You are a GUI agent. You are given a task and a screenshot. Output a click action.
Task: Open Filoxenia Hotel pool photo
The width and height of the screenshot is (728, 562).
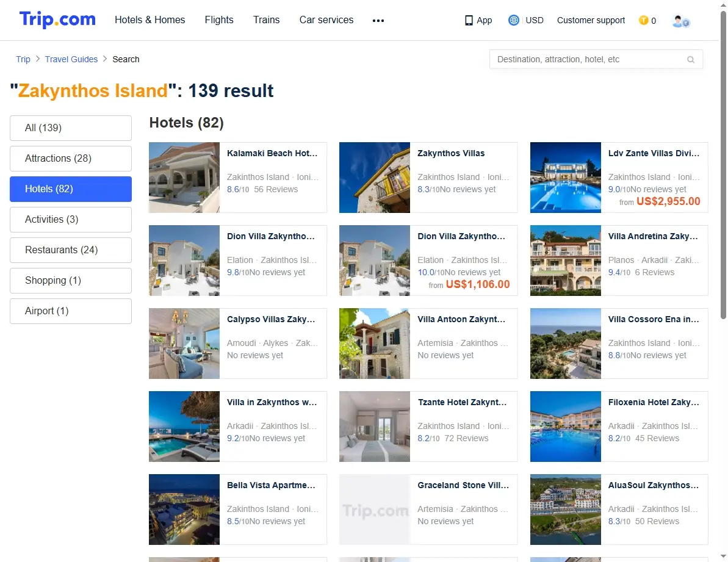566,427
